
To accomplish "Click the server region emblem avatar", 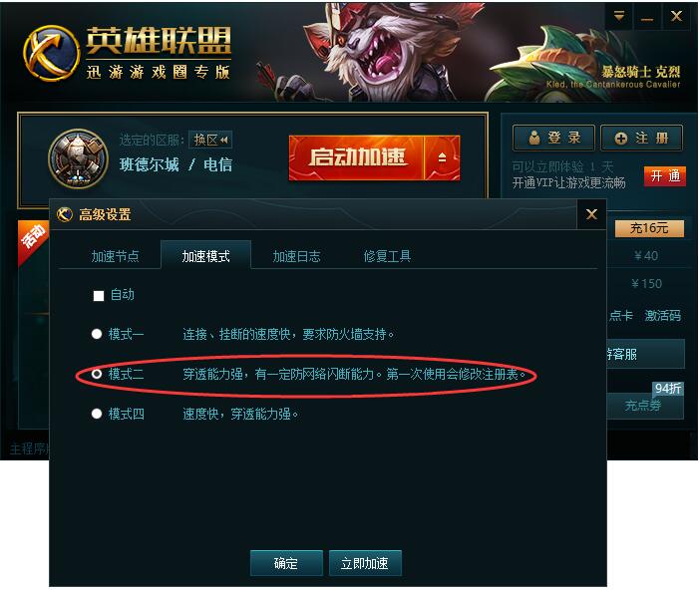I will click(78, 158).
